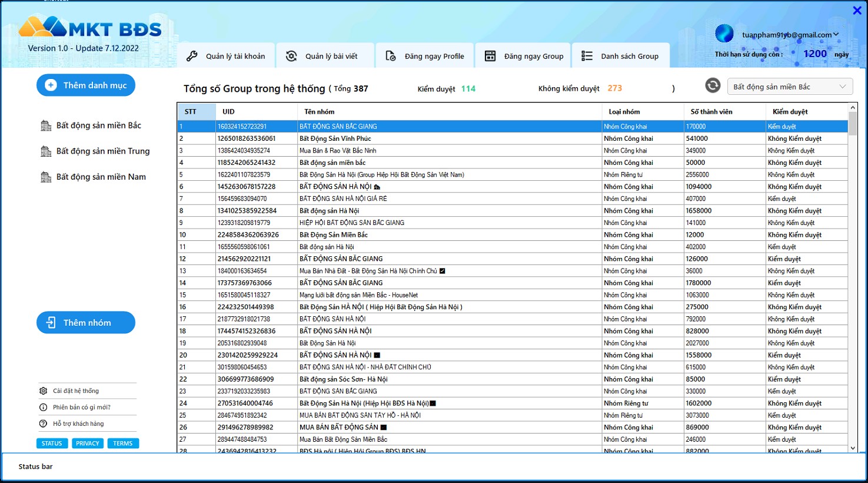
Task: Click the building icon beside Bất động sản miền Nam
Action: tap(46, 177)
